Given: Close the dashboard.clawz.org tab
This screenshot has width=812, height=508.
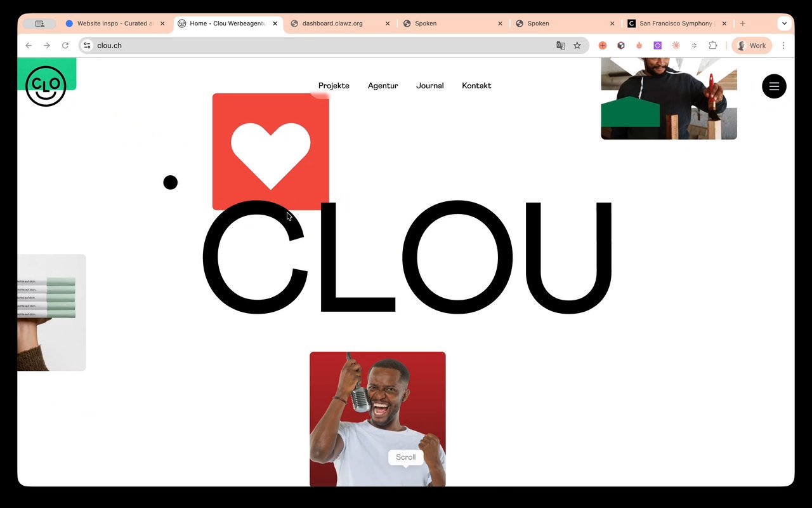Looking at the screenshot, I should pyautogui.click(x=388, y=23).
